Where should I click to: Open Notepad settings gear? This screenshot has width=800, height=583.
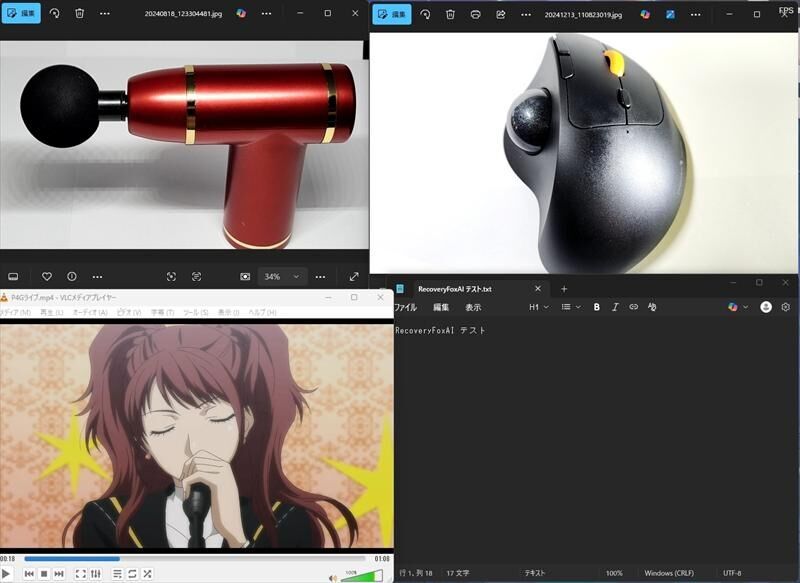click(x=786, y=307)
